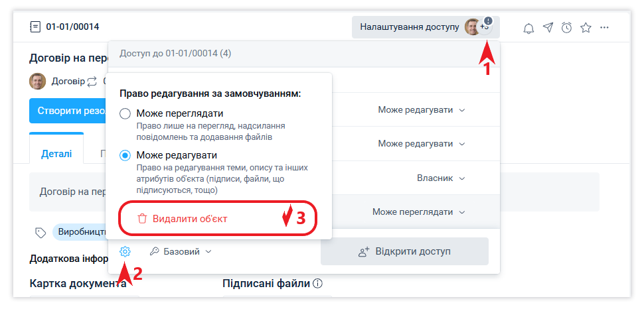This screenshot has width=644, height=309.
Task: Open the three dots more menu
Action: point(604,28)
